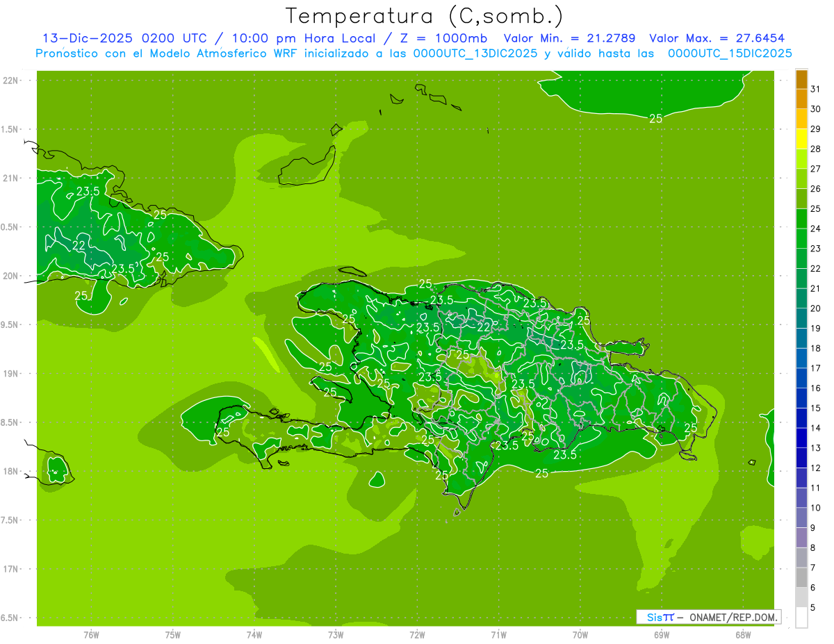Pick the purple swatch between 8 and 9
834x644 pixels.
pos(801,538)
